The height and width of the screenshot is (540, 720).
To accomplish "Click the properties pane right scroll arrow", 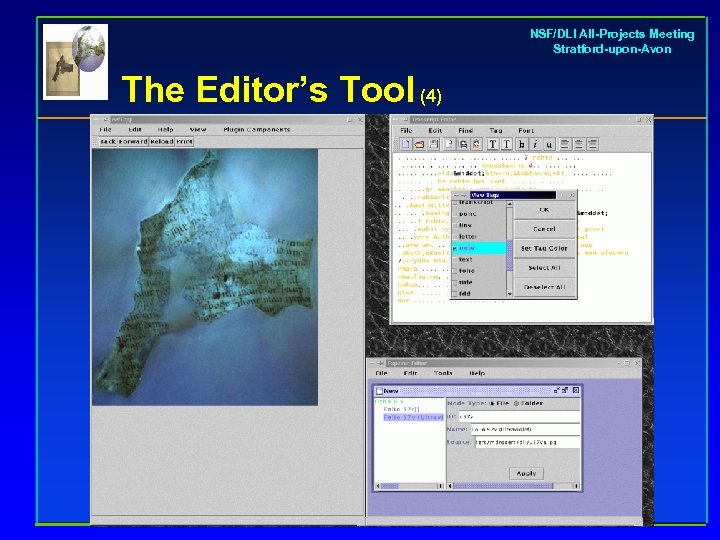I will coord(576,485).
